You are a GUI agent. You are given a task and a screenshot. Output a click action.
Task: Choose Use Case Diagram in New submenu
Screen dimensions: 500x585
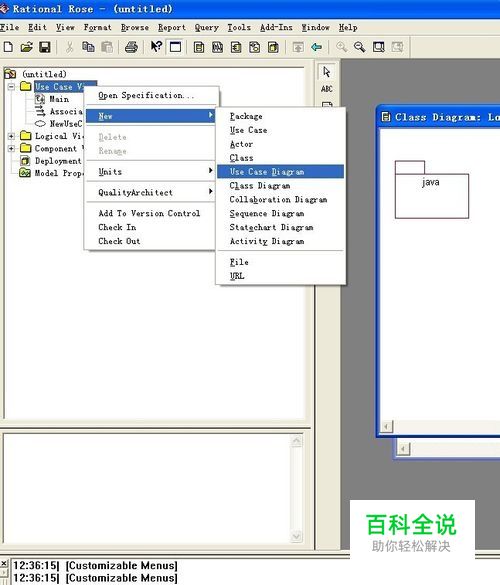280,172
